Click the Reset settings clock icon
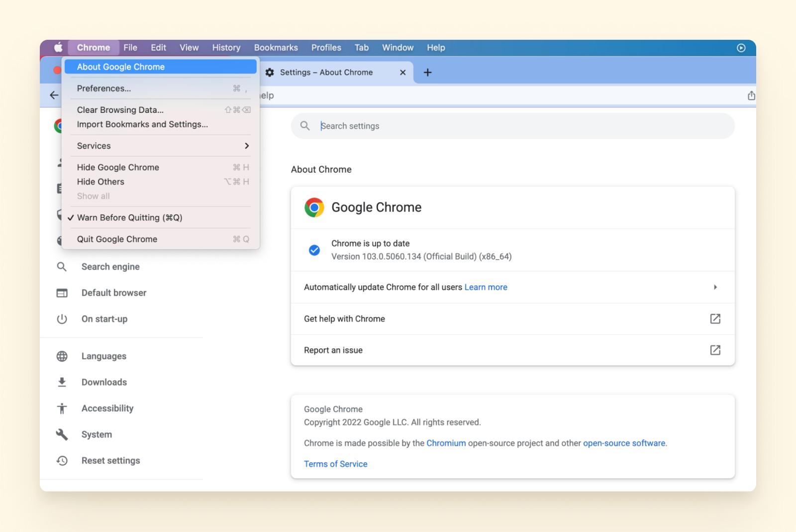796x532 pixels. click(x=62, y=460)
